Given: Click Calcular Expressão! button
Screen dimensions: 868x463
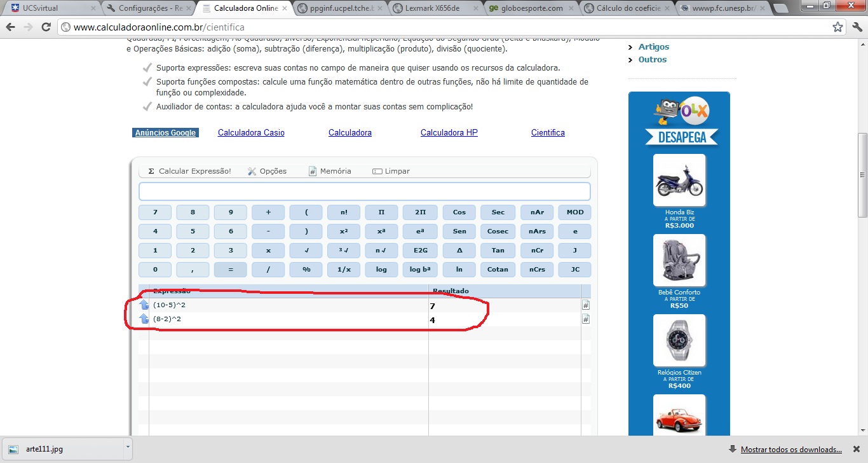Looking at the screenshot, I should pos(189,171).
